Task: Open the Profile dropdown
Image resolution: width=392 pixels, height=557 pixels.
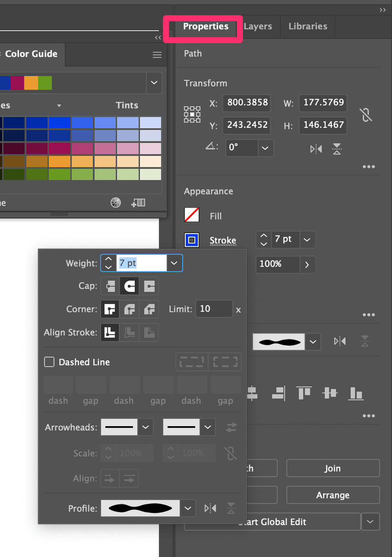Action: (x=188, y=508)
